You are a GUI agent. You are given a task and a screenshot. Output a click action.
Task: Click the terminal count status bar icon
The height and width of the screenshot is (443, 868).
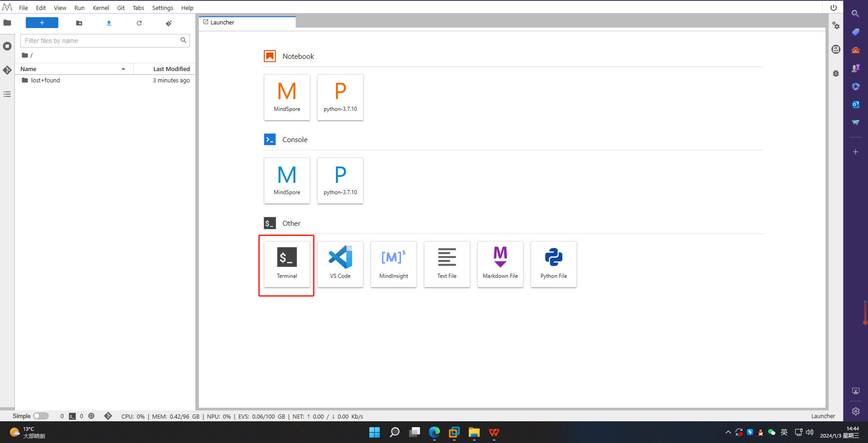click(x=72, y=416)
